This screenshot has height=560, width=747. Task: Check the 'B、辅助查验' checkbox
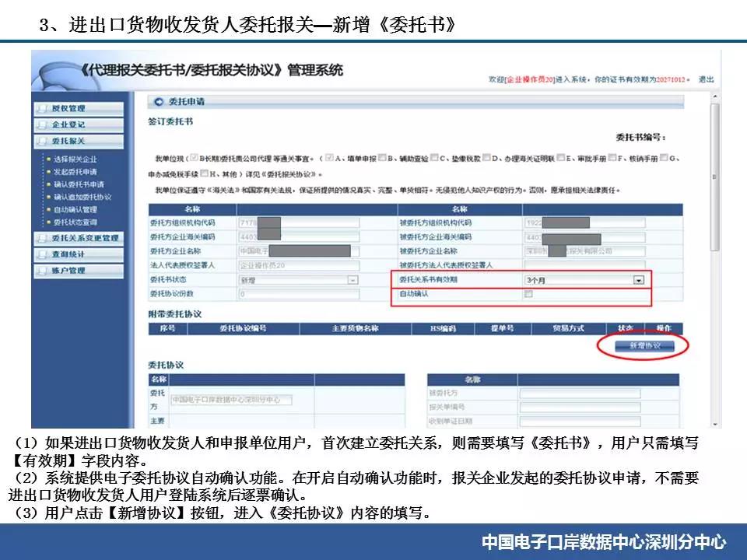tap(383, 158)
